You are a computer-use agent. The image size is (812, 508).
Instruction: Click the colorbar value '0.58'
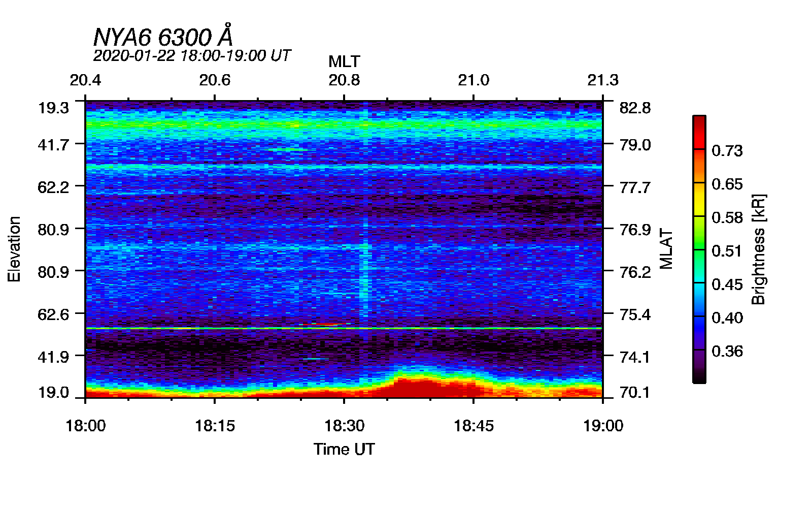tap(727, 217)
